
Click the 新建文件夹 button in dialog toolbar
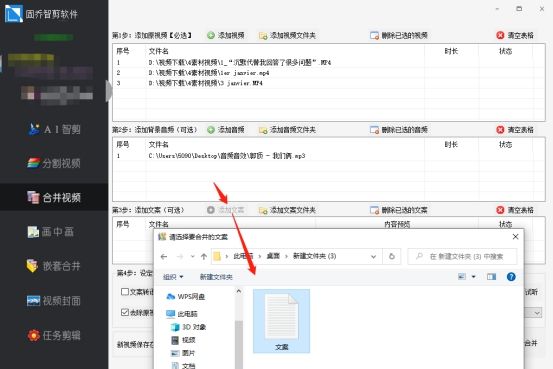(216, 277)
